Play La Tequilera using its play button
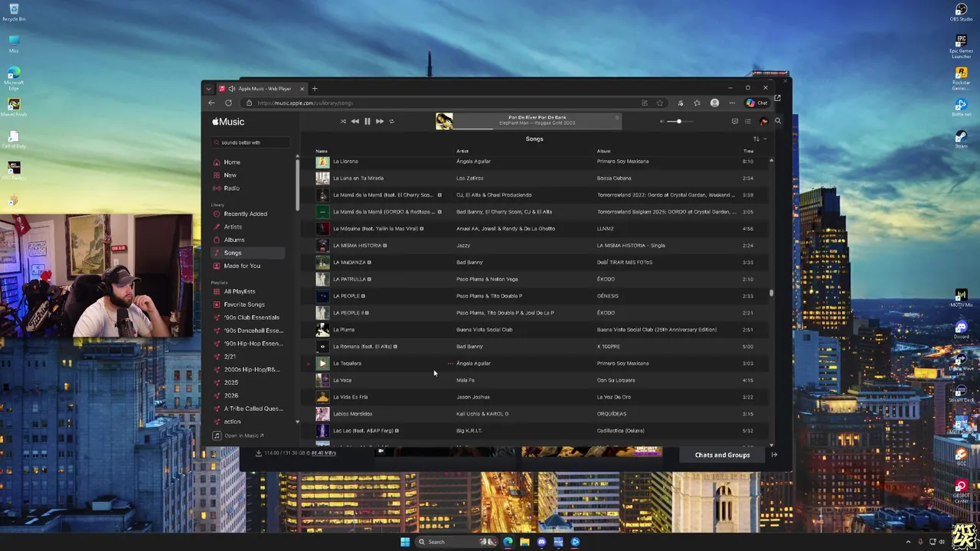 tap(322, 364)
